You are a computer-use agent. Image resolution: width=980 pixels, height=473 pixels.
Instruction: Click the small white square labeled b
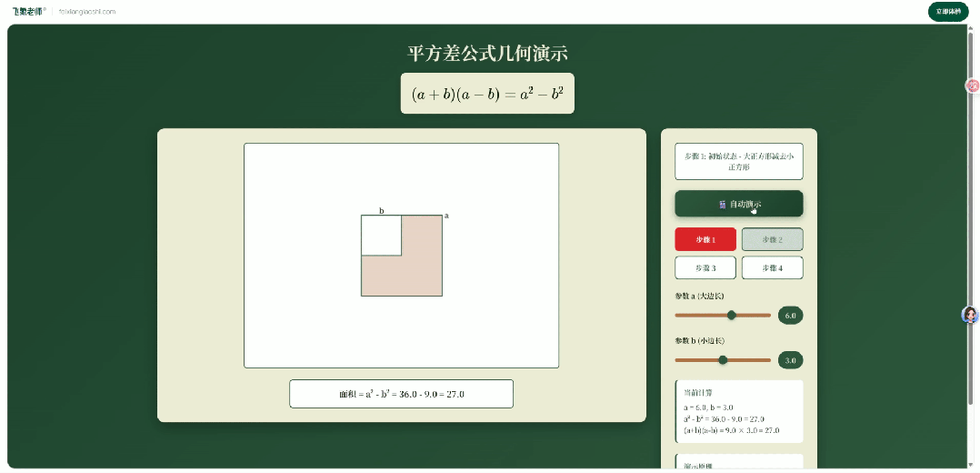[x=381, y=236]
